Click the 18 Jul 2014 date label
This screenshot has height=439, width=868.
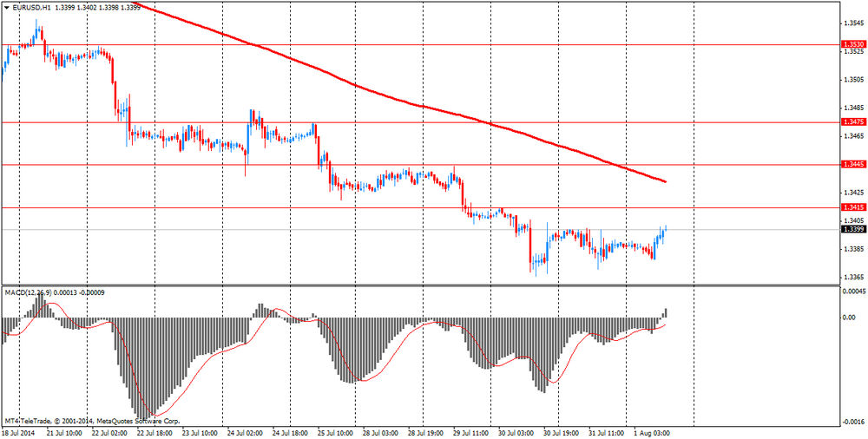tap(17, 432)
